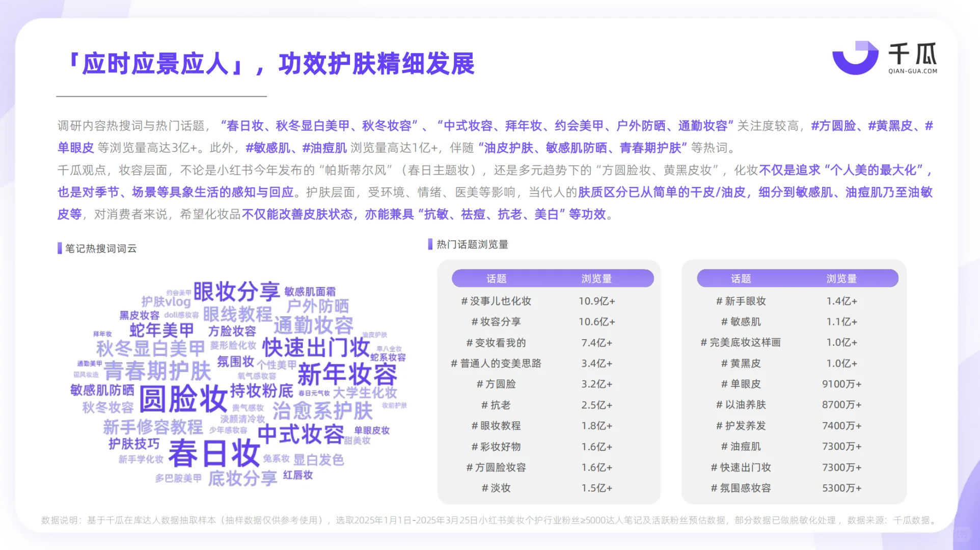Select the 浏览量 header in the right table
Image resolution: width=980 pixels, height=550 pixels.
(842, 278)
